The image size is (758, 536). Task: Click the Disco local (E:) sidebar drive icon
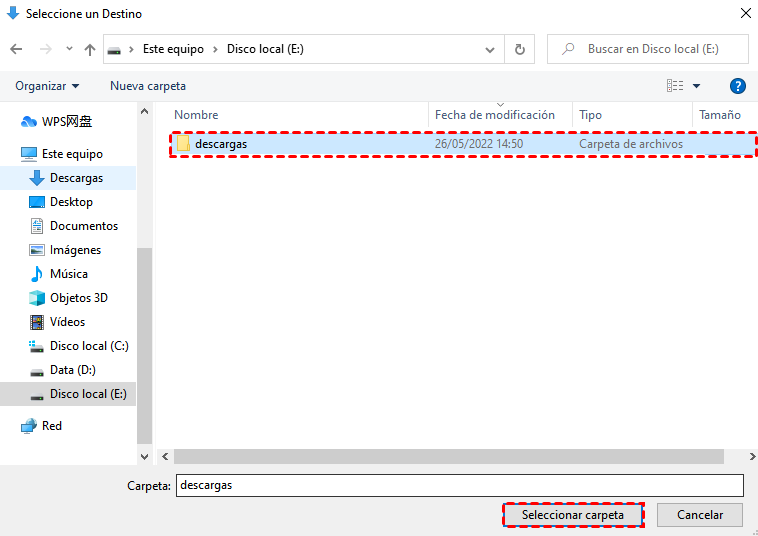coord(37,396)
